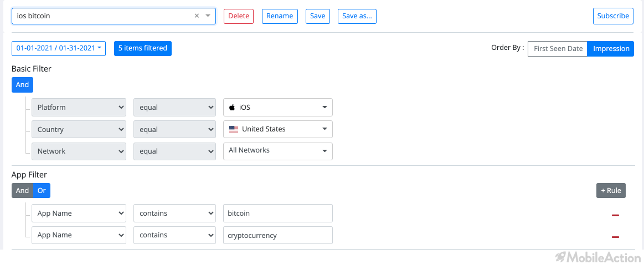The height and width of the screenshot is (264, 644).
Task: Toggle App Filter to And
Action: pyautogui.click(x=22, y=190)
